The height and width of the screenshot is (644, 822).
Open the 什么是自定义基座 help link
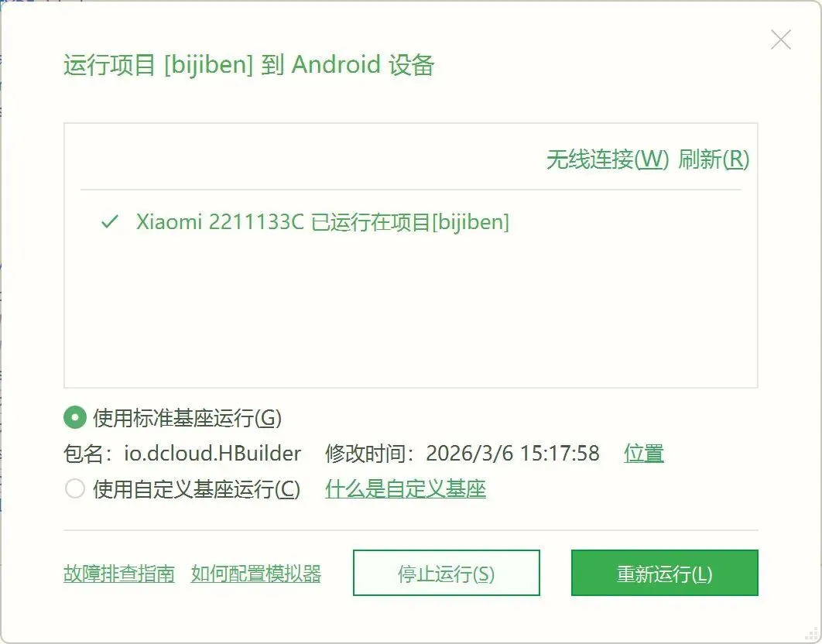406,489
